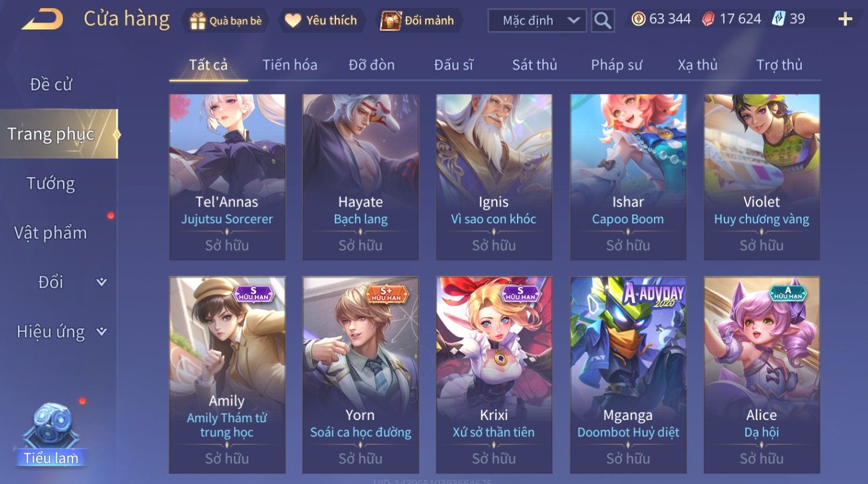The height and width of the screenshot is (484, 868).
Task: Select the Tiến hóa tab
Action: [x=290, y=65]
